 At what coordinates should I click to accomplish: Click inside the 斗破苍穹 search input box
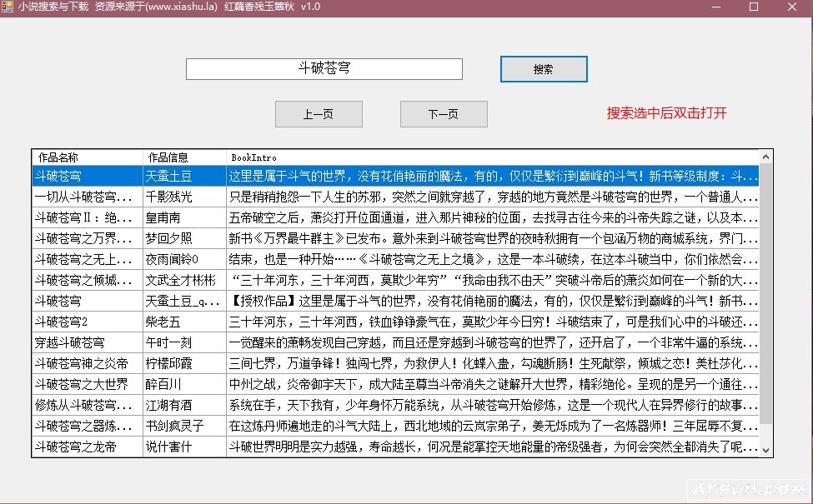coord(324,69)
